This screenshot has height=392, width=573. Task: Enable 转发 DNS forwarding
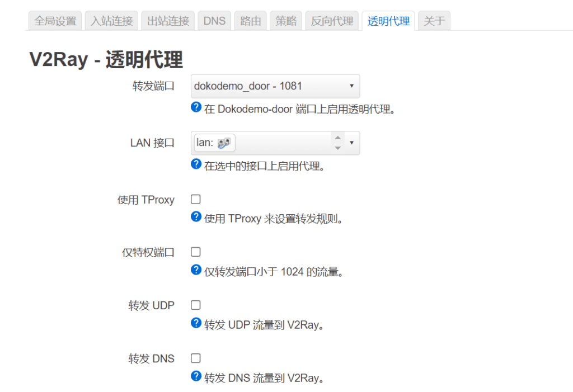coord(195,358)
